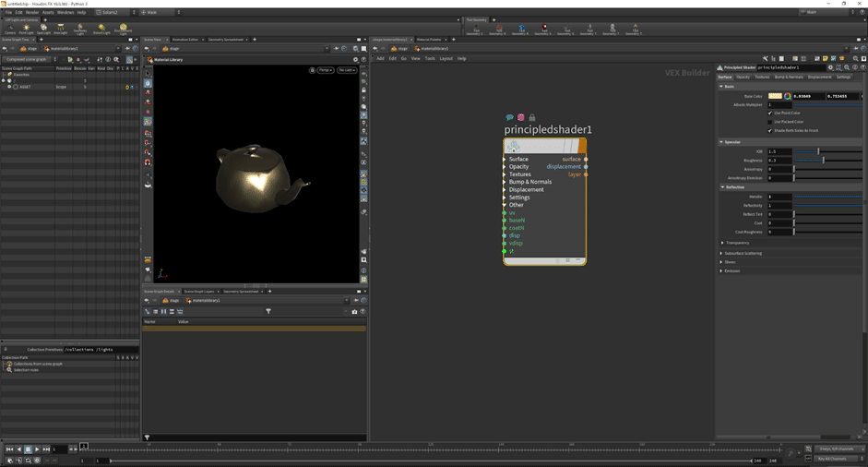Screen dimensions: 868x467
Task: Adjust the Roughness slider
Action: [823, 161]
